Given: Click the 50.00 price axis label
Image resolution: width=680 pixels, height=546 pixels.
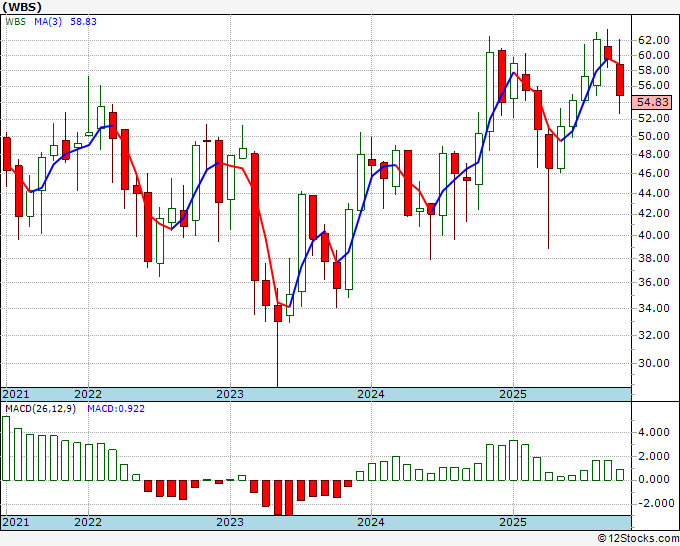Looking at the screenshot, I should (x=654, y=136).
